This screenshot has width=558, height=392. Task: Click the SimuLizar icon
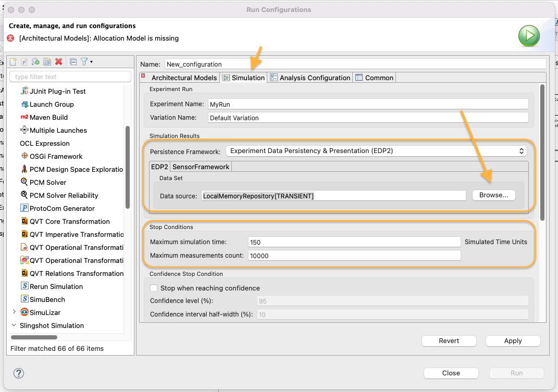pyautogui.click(x=24, y=312)
